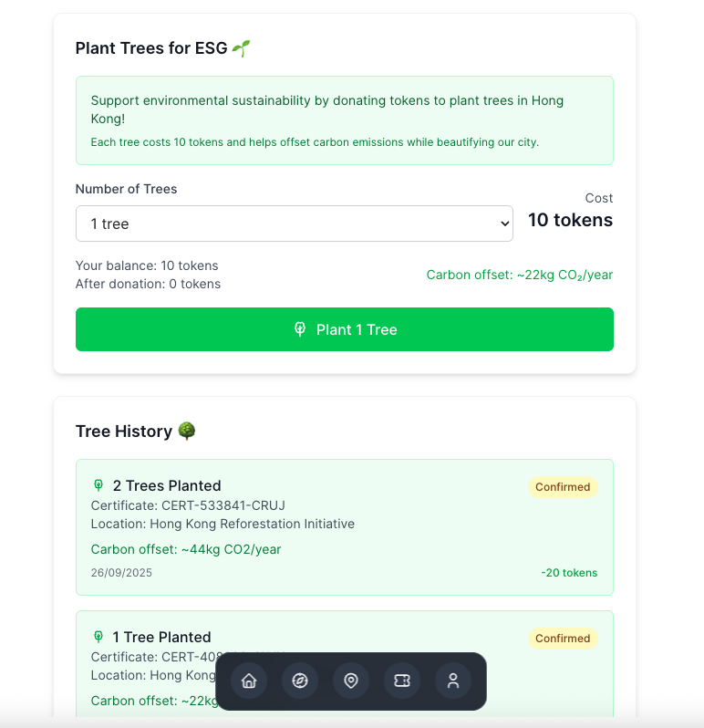This screenshot has height=728, width=704.
Task: Open the map pin Locations icon
Action: (x=351, y=681)
